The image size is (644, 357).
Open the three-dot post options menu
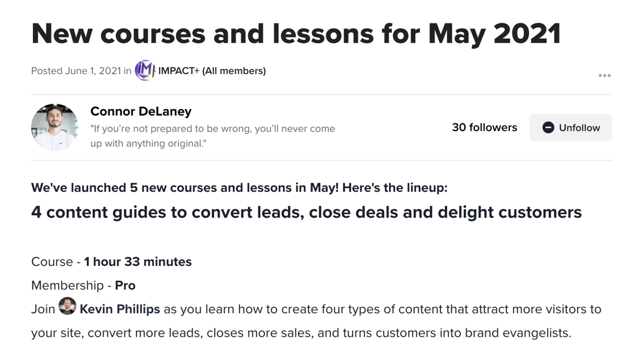pos(604,75)
